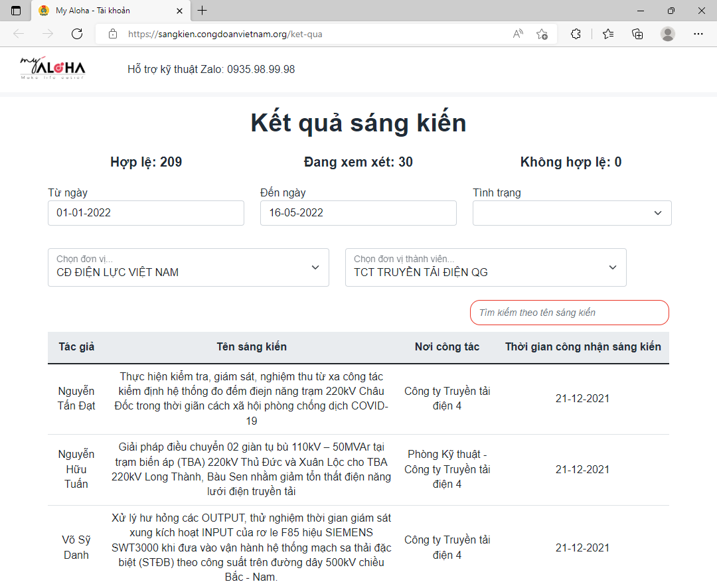Click the initiative title about COVID-19 kiểm định
Viewport: 717px width, 588px height.
click(252, 399)
